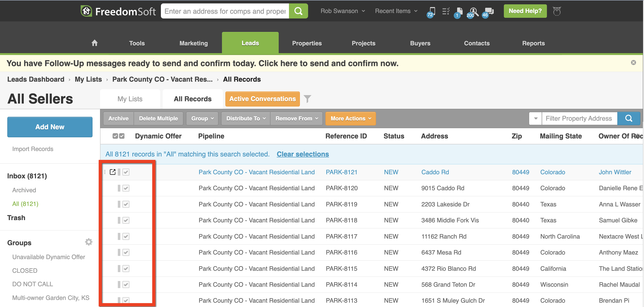The width and height of the screenshot is (644, 307).
Task: Toggle the second header checkbox
Action: pyautogui.click(x=122, y=136)
